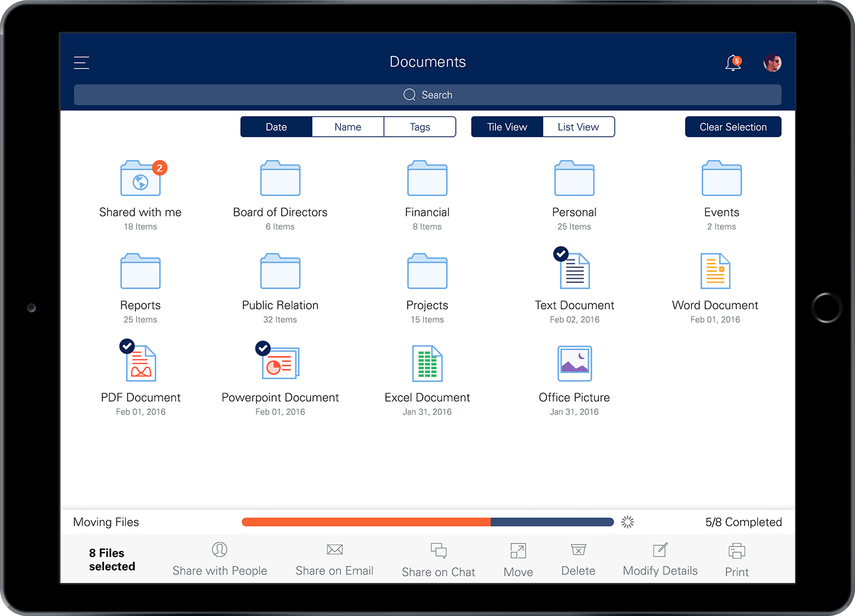Click the Moving Files status label

click(x=106, y=522)
